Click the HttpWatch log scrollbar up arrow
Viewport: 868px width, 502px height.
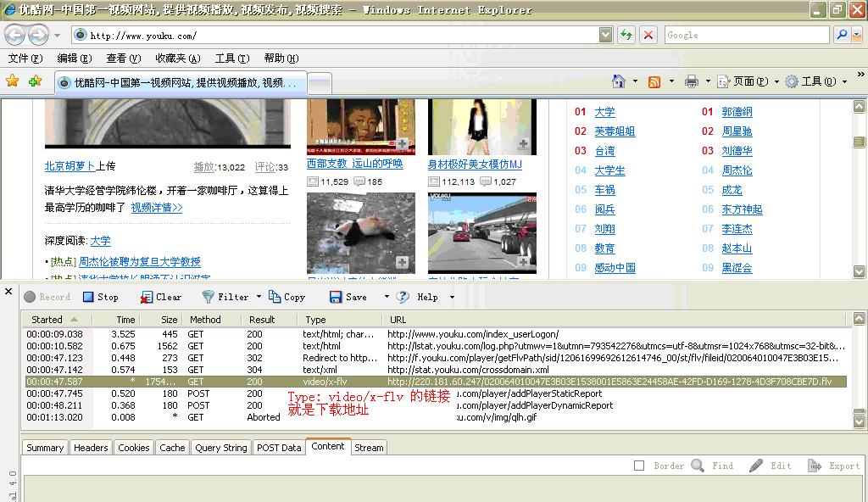859,318
